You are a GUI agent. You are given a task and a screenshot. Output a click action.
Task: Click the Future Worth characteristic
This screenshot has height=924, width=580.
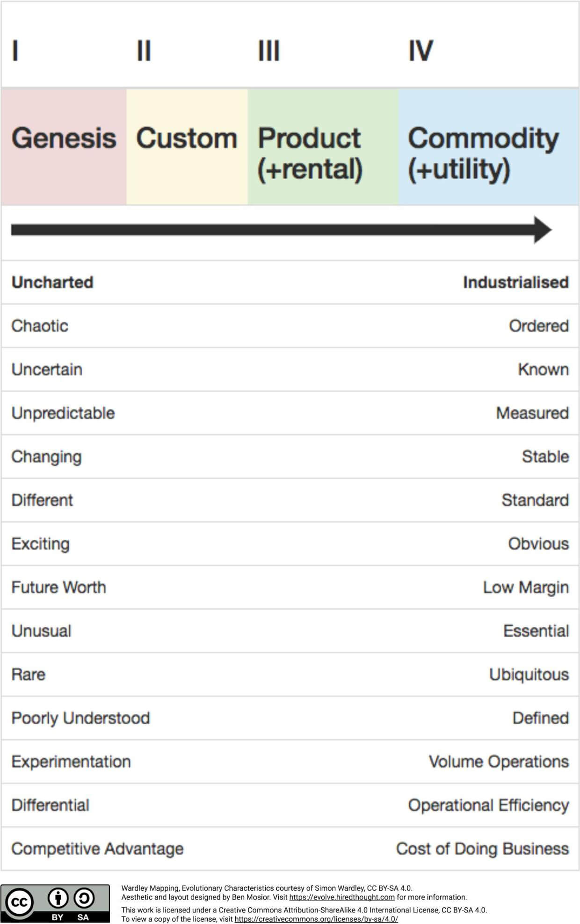(x=58, y=587)
